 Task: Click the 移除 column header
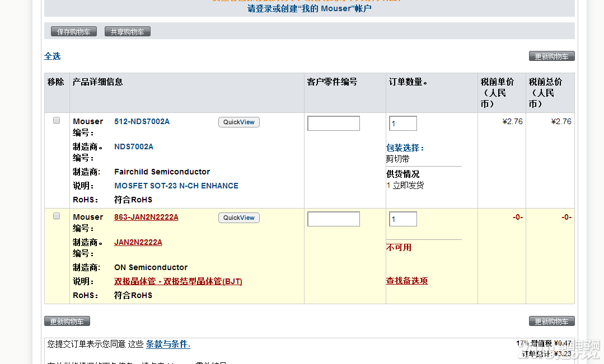pyautogui.click(x=55, y=82)
